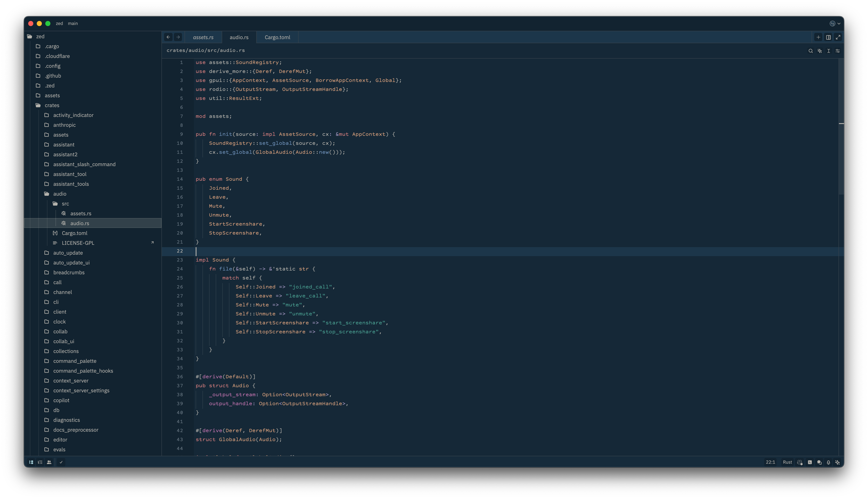Viewport: 868px width, 499px height.
Task: Open notifications bell icon
Action: pyautogui.click(x=828, y=462)
